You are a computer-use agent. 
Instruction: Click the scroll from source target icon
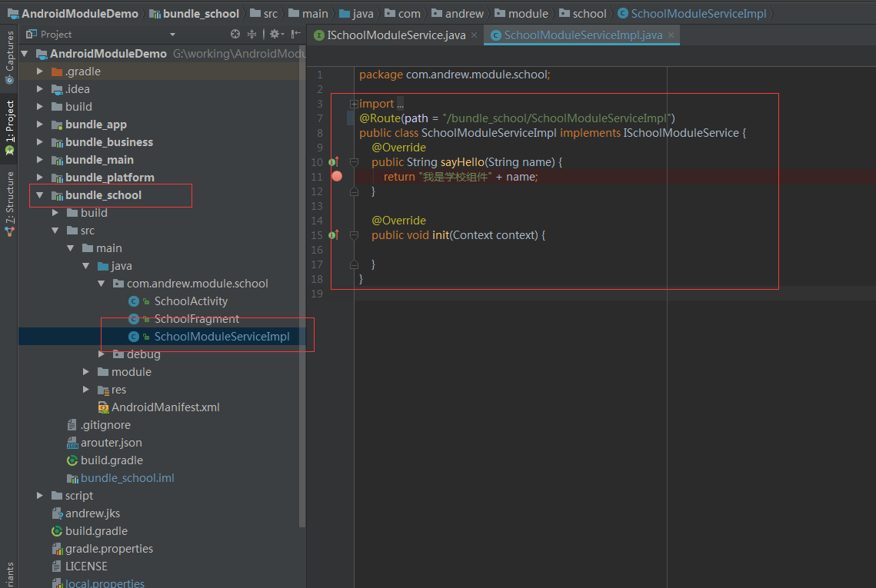tap(235, 35)
